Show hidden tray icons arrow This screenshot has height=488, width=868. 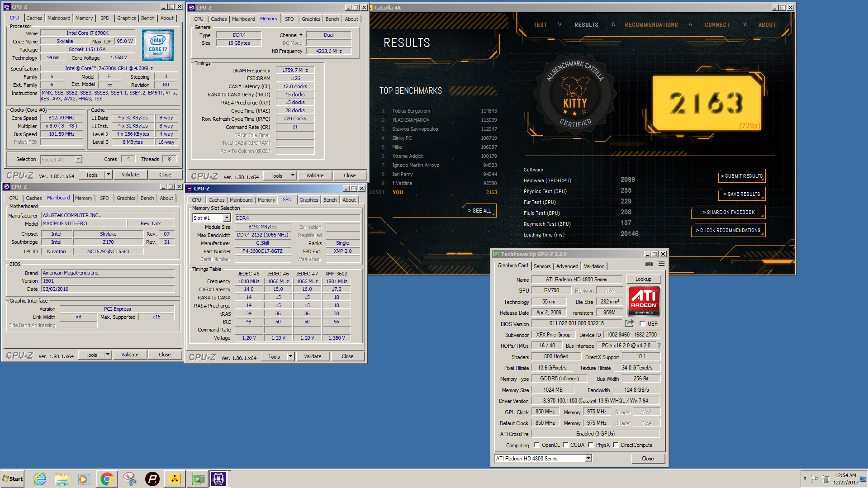(x=805, y=479)
